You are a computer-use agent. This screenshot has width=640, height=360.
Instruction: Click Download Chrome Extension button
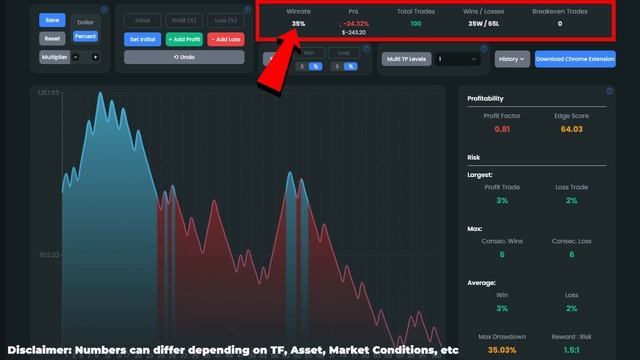point(575,59)
